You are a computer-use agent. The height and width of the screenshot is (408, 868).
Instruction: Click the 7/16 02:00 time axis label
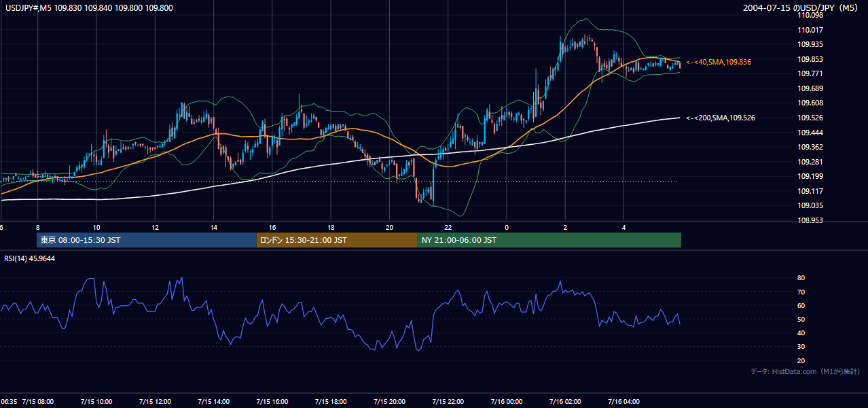[x=566, y=401]
